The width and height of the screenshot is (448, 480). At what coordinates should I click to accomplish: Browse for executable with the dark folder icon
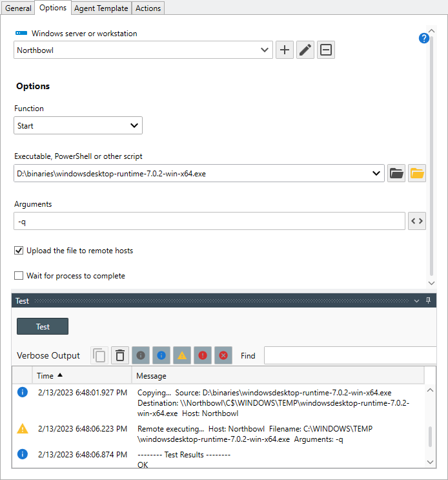[396, 173]
